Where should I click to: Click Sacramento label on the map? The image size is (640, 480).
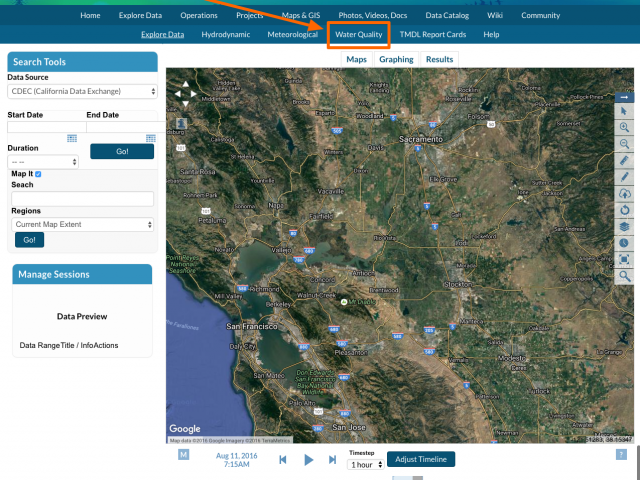tap(421, 139)
